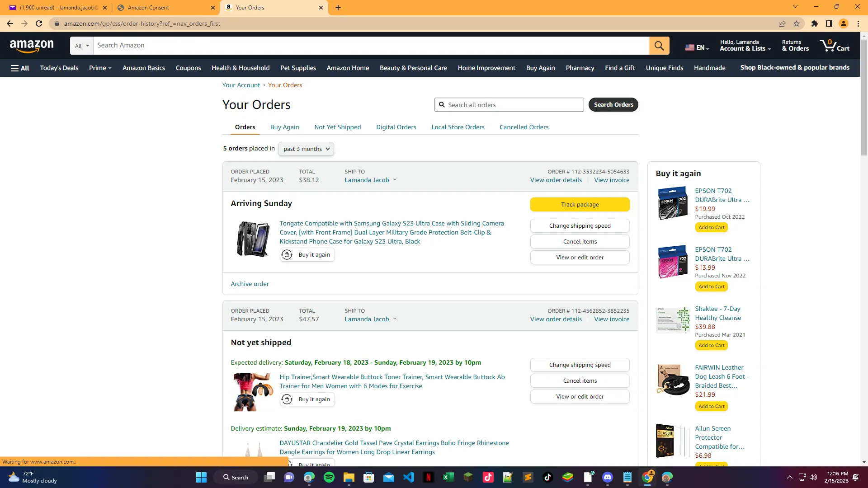Expand Ship To Lamanda Jacob for $38.12 order
Image resolution: width=868 pixels, height=488 pixels.
(x=371, y=180)
